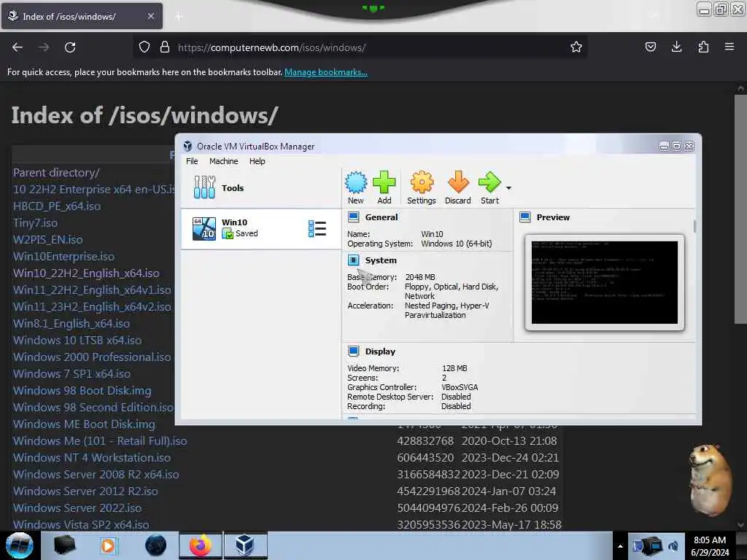
Task: Click Windows 7 SP1 x64.iso link
Action: click(72, 374)
